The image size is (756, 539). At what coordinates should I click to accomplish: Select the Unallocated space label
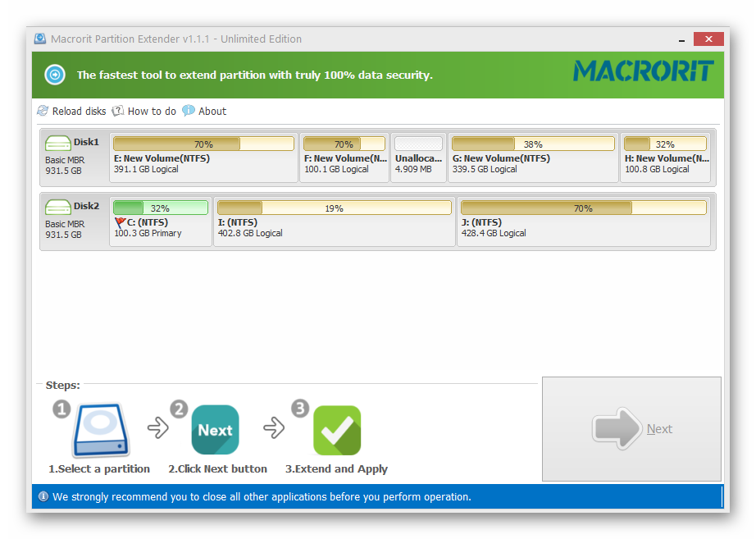click(418, 158)
